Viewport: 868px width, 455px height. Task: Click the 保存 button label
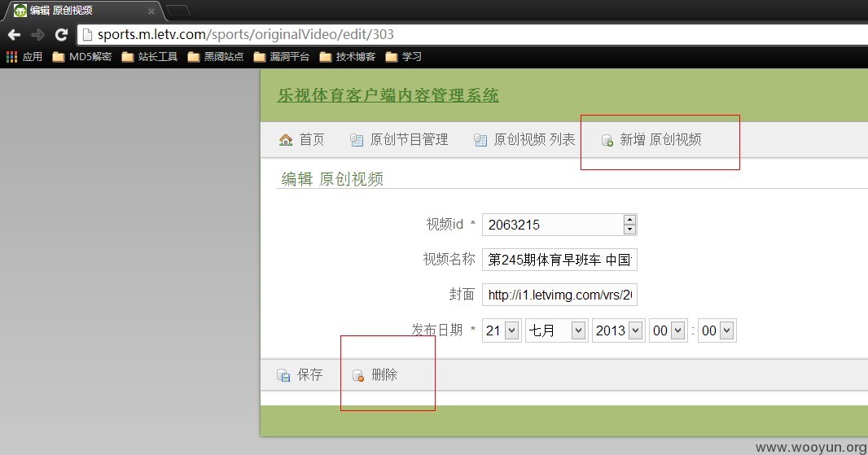coord(309,374)
